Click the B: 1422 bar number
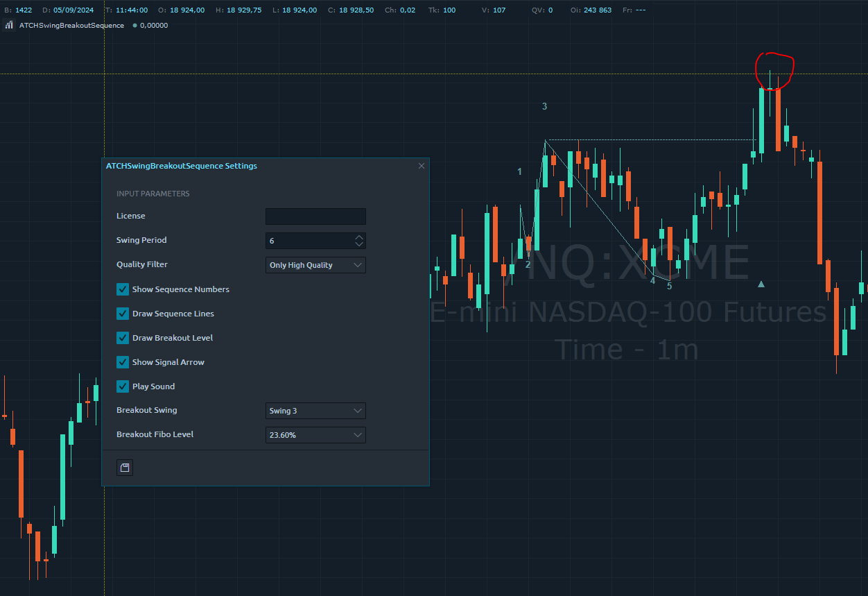Image resolution: width=868 pixels, height=596 pixels. coord(18,10)
